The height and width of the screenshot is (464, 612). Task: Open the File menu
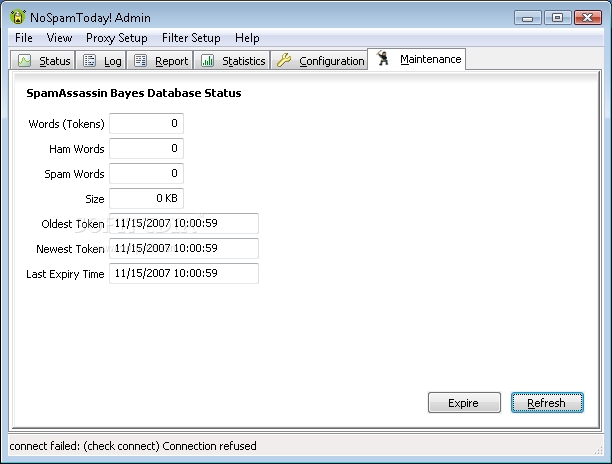(x=24, y=38)
